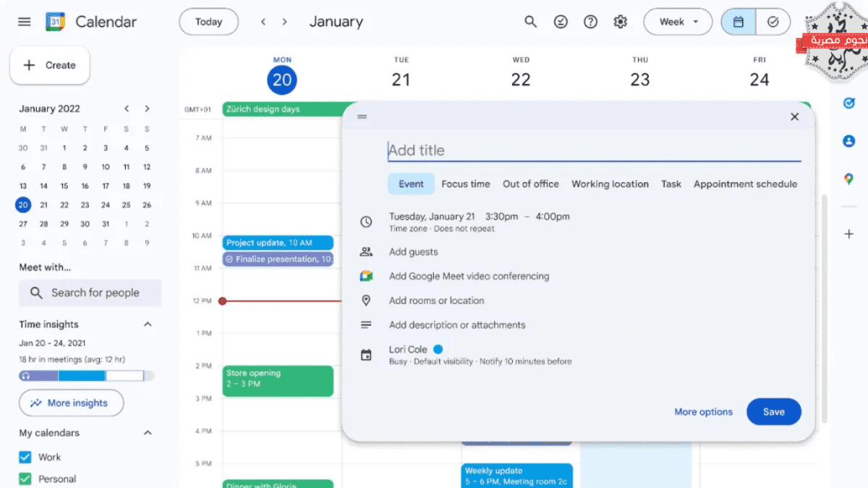Close the event creation dialog

[x=794, y=116]
